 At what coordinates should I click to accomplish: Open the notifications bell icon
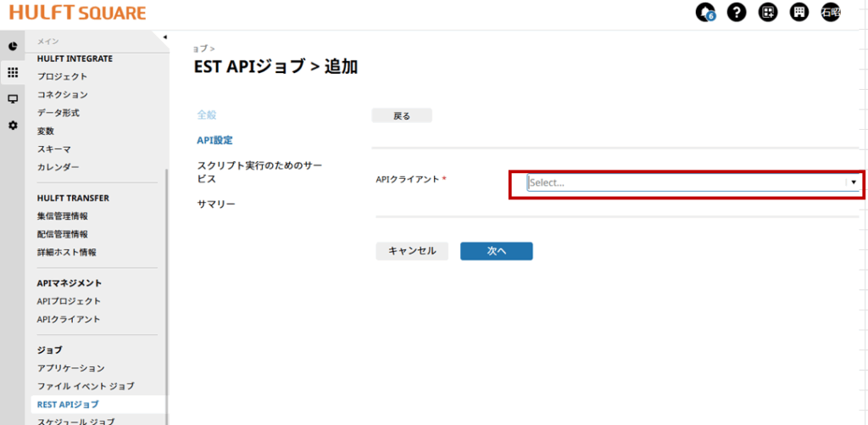[704, 13]
